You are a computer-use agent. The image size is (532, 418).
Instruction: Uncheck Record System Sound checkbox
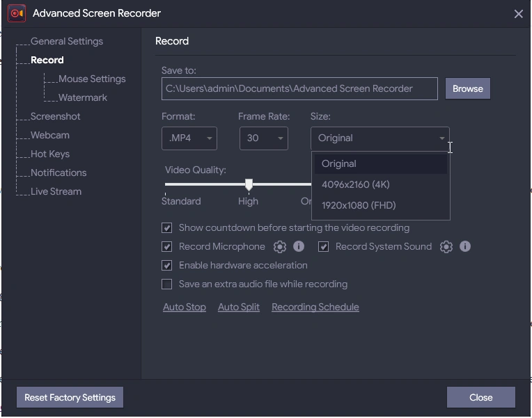click(x=323, y=246)
